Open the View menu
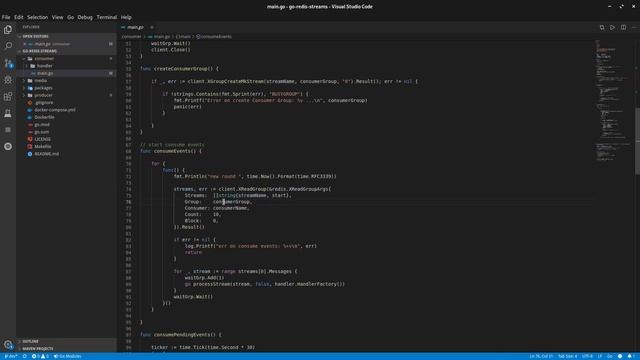Viewport: 640px width, 360px height. 58,17
